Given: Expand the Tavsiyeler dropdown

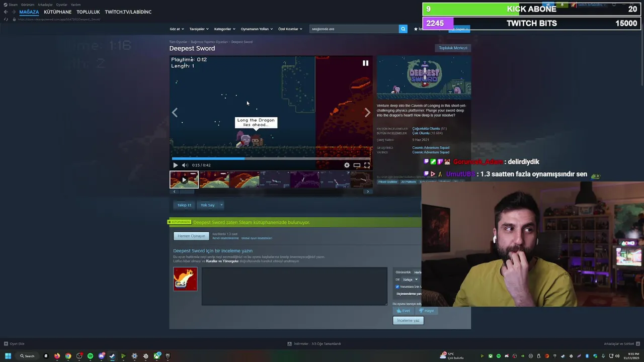Looking at the screenshot, I should (199, 29).
